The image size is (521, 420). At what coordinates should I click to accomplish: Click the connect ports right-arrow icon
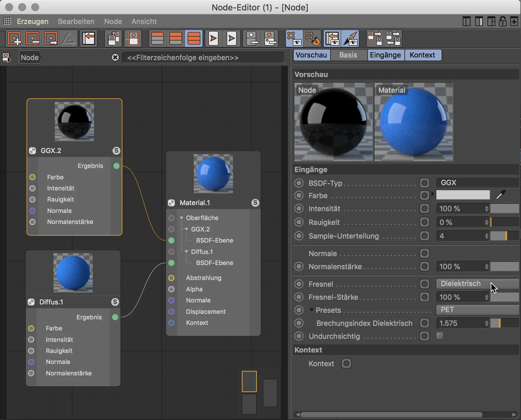375,38
